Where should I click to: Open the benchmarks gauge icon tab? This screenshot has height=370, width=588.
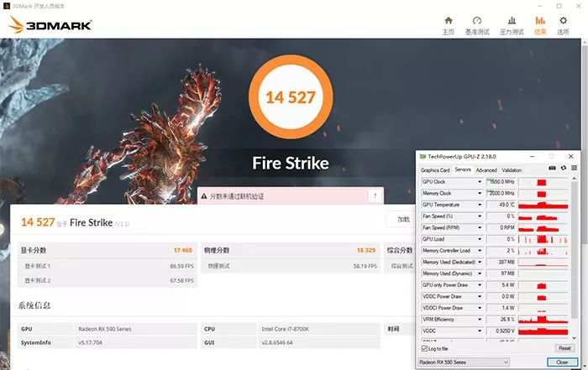477,21
